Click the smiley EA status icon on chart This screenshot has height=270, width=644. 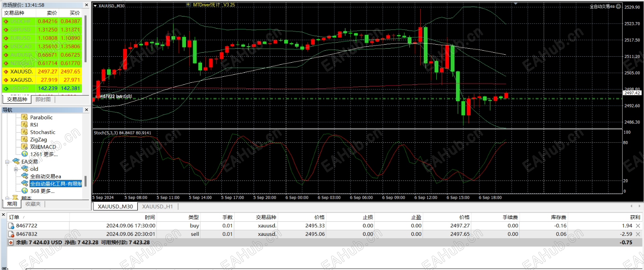[618, 6]
